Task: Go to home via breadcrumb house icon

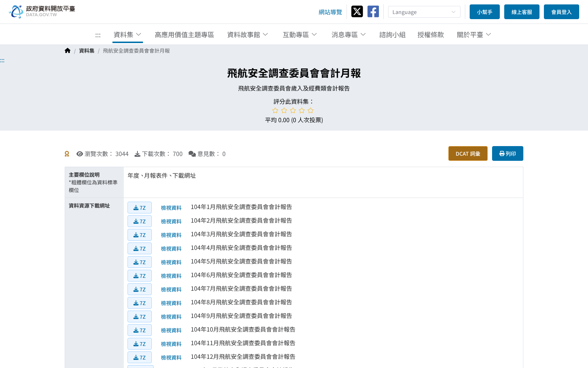Action: pos(68,51)
